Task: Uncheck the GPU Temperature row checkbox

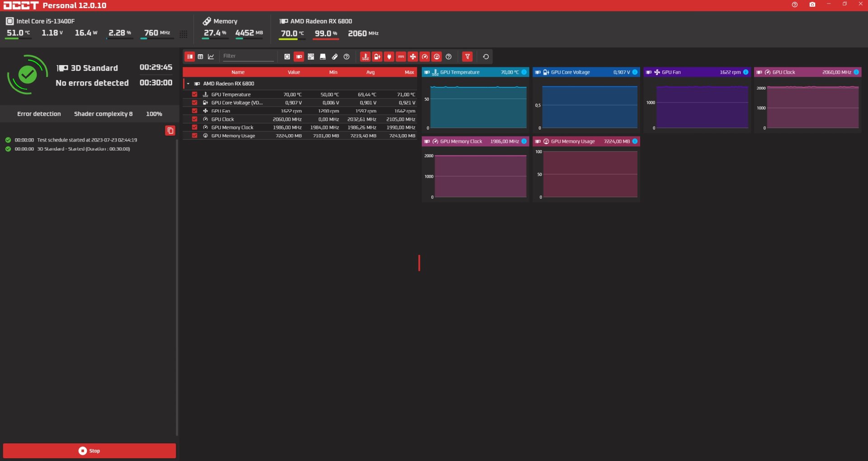Action: click(x=194, y=94)
